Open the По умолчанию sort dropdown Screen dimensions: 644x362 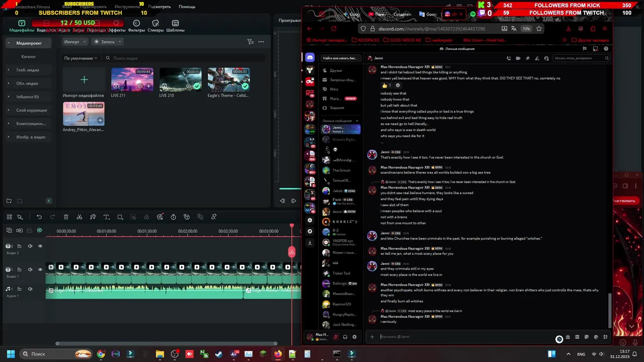pos(80,58)
